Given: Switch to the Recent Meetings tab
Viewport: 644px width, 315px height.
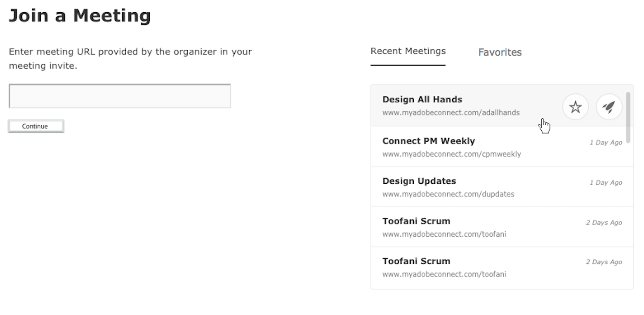Looking at the screenshot, I should tap(407, 51).
